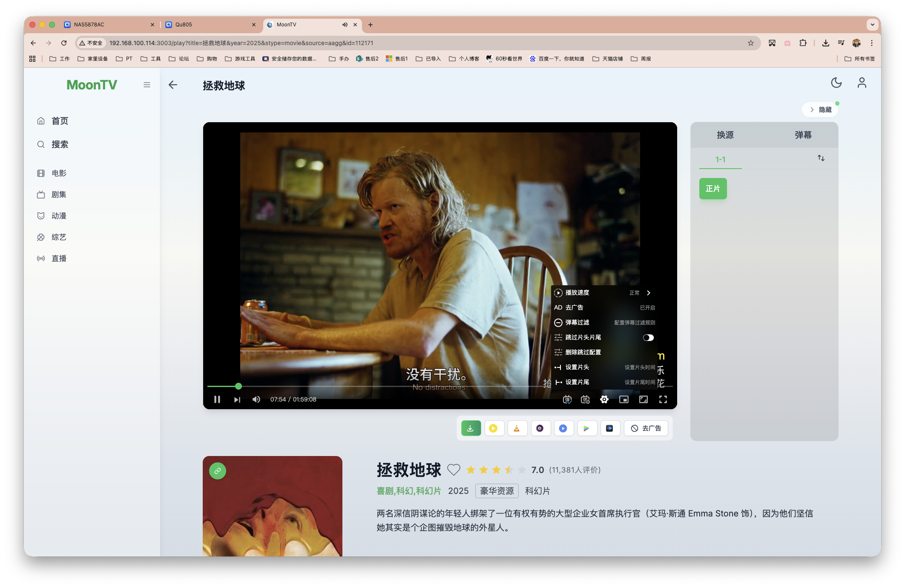
Task: Expand the 播放速度 submenu
Action: [648, 293]
